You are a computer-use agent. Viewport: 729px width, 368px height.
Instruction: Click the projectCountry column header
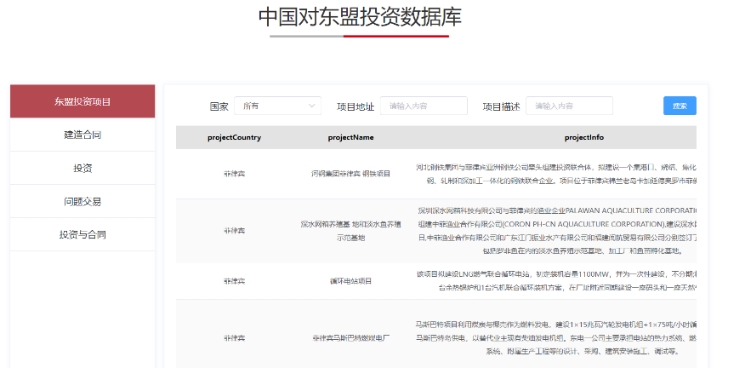[x=234, y=138]
